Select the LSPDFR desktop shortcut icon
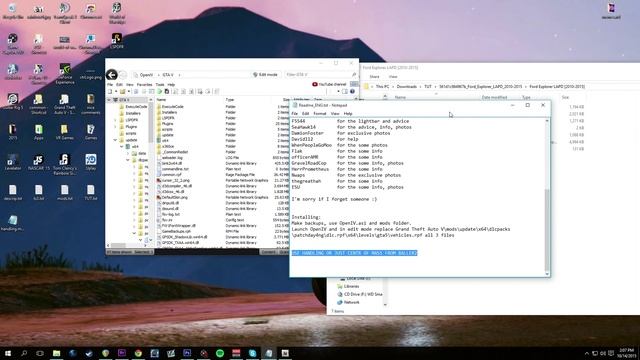This screenshot has width=640, height=360. pos(117,41)
